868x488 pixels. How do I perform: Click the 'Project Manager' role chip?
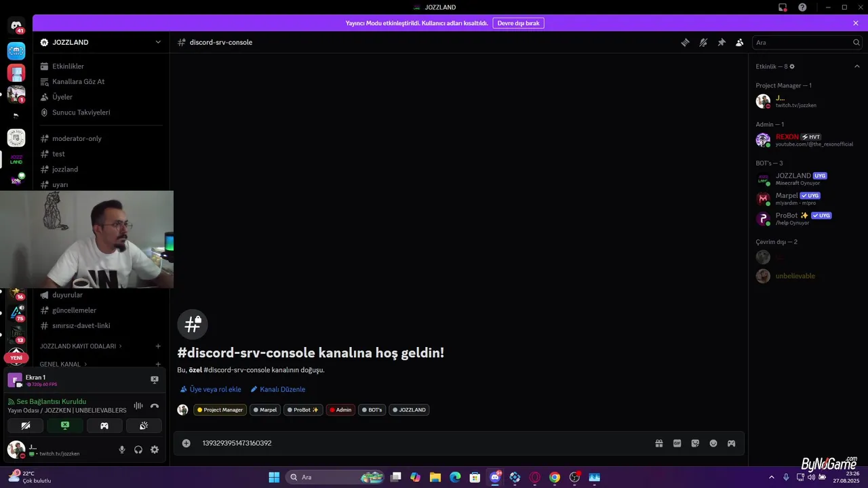pos(220,409)
